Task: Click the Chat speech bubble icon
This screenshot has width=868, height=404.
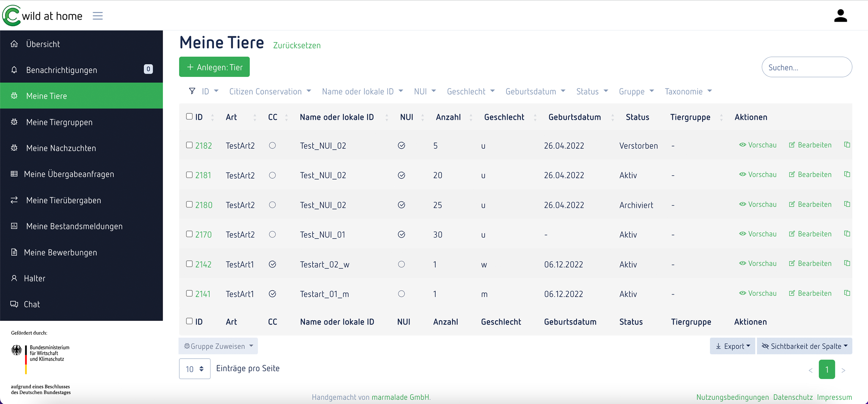Action: tap(14, 304)
